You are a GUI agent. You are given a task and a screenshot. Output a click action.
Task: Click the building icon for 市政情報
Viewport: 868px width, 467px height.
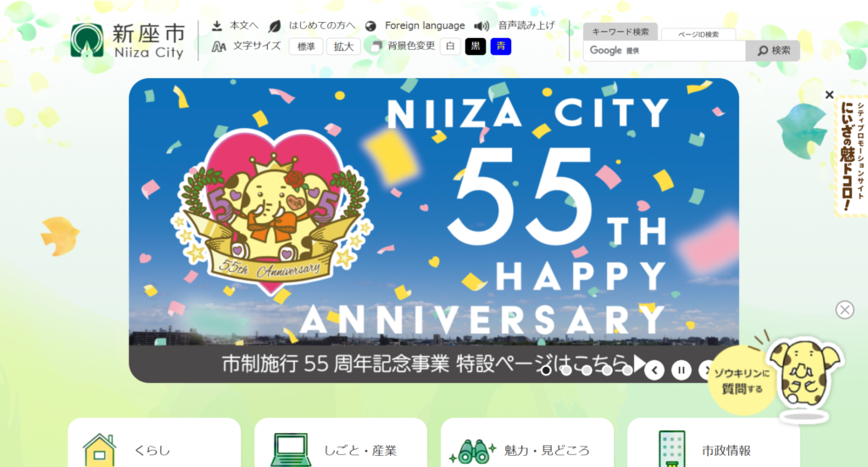672,449
